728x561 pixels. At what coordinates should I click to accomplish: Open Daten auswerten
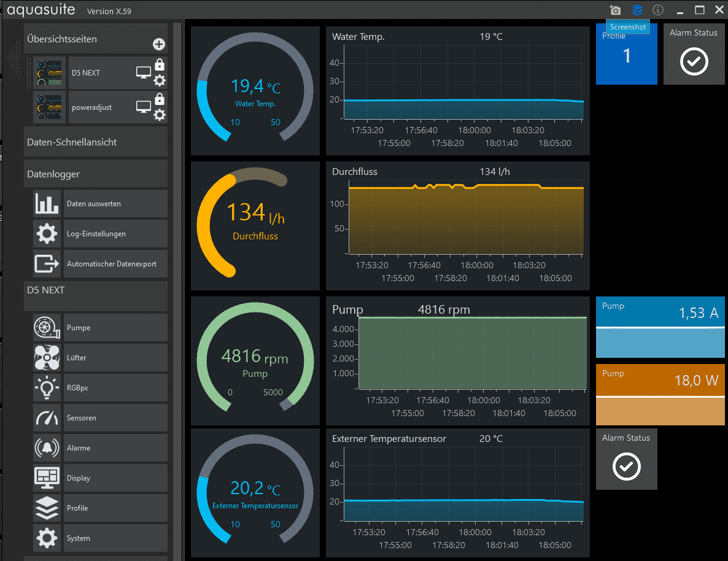(115, 203)
